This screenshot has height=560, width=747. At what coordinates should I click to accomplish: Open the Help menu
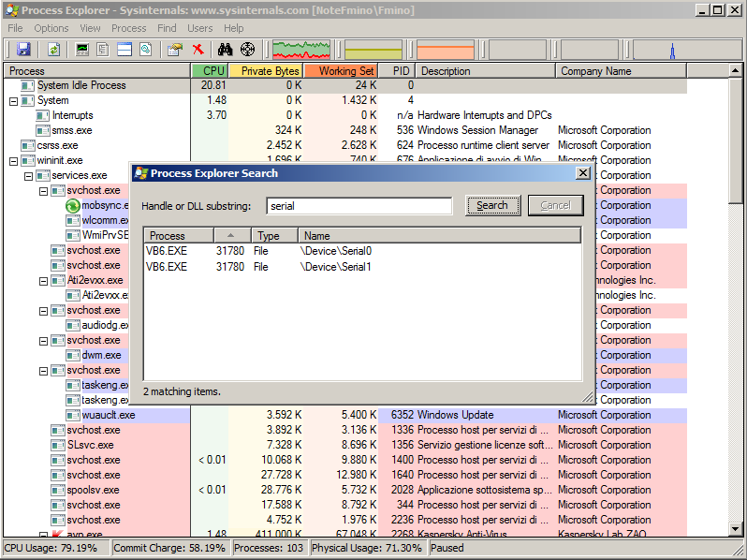234,28
